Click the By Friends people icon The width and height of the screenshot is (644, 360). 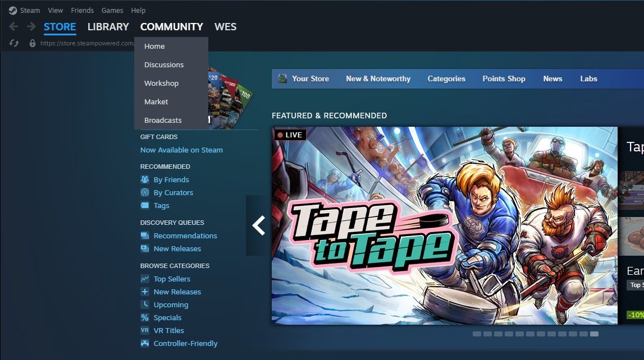click(144, 179)
